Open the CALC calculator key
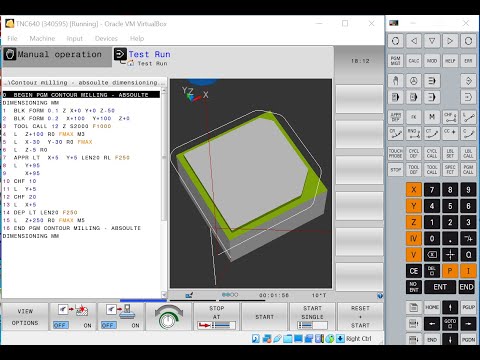 414,61
